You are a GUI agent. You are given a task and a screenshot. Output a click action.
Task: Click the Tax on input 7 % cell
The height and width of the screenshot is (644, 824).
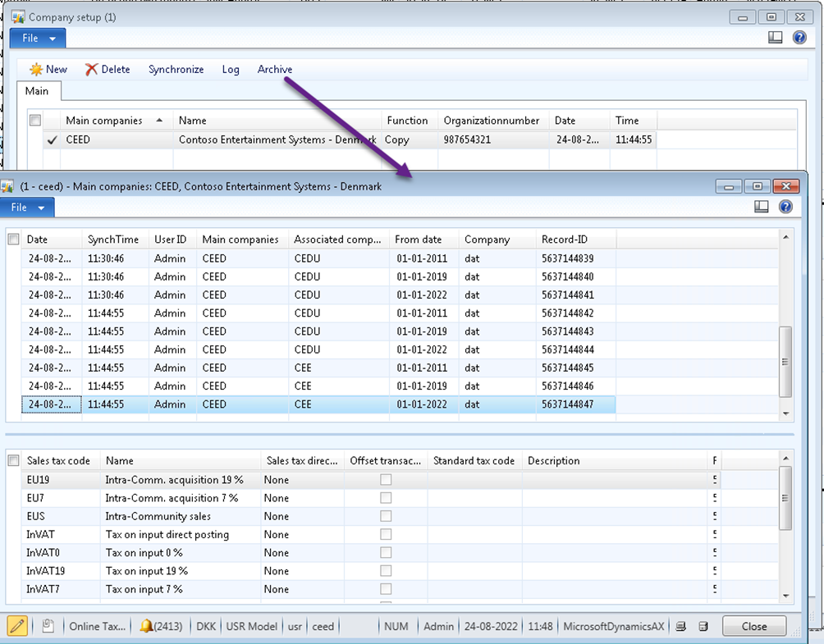point(181,589)
